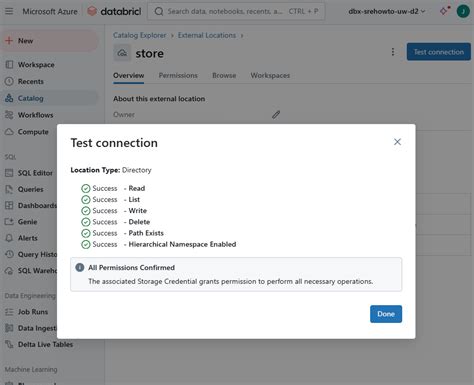Click the SQL Editor icon
This screenshot has height=385, width=474.
click(x=9, y=173)
